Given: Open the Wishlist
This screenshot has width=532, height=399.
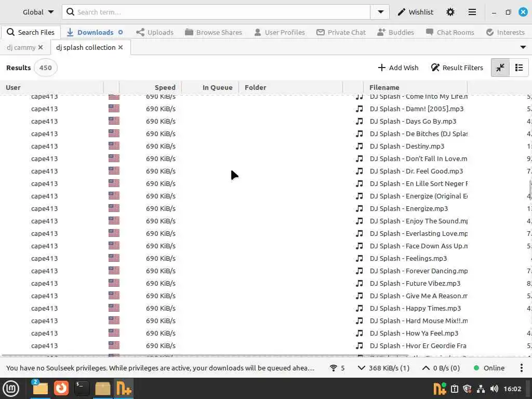Looking at the screenshot, I should click(416, 12).
